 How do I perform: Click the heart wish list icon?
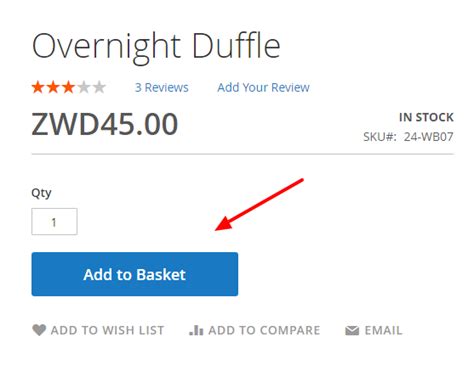(x=39, y=330)
